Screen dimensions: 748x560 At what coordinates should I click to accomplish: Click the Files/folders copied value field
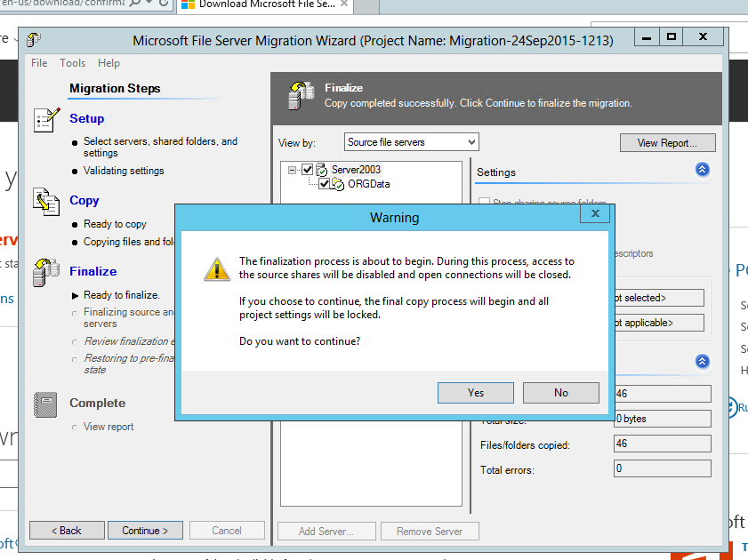coord(662,444)
